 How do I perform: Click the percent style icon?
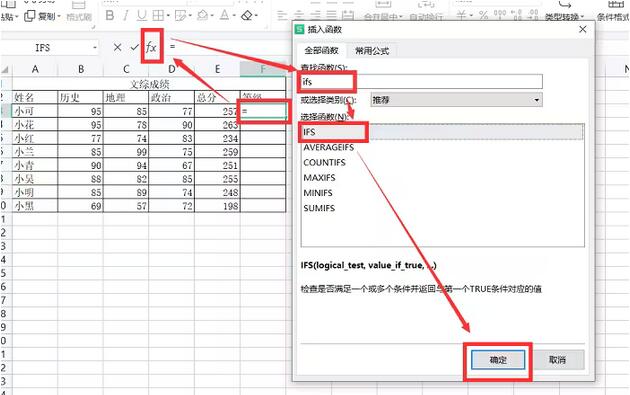click(x=484, y=16)
